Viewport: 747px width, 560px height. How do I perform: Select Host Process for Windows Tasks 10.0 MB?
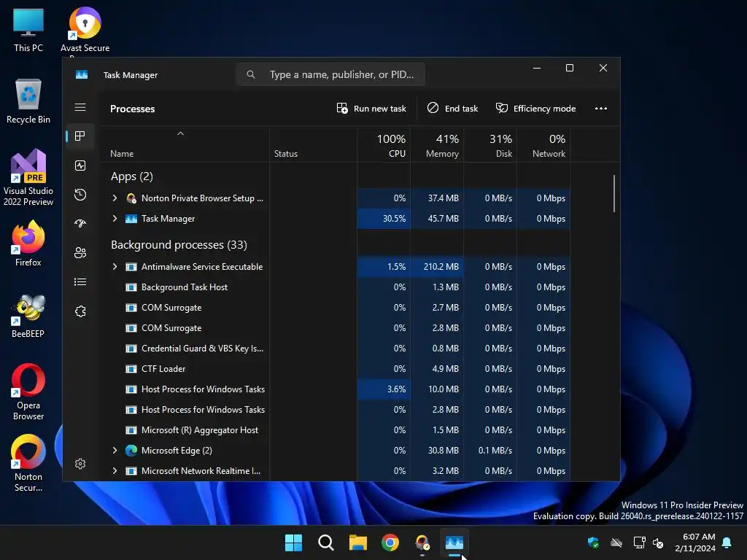(x=336, y=389)
